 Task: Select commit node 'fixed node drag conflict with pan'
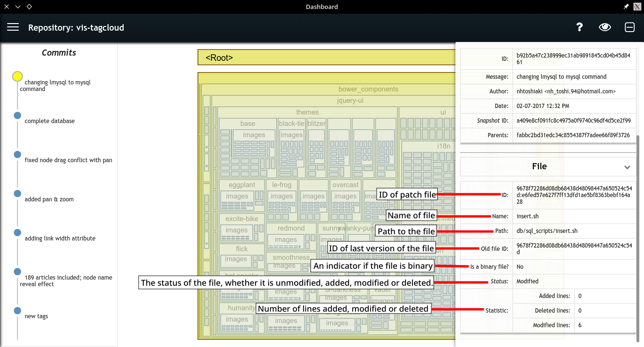pos(17,154)
